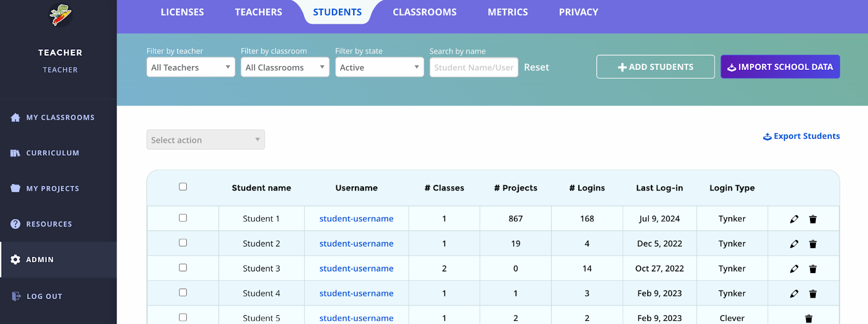Toggle the select-all students checkbox
The width and height of the screenshot is (868, 324).
pos(183,187)
